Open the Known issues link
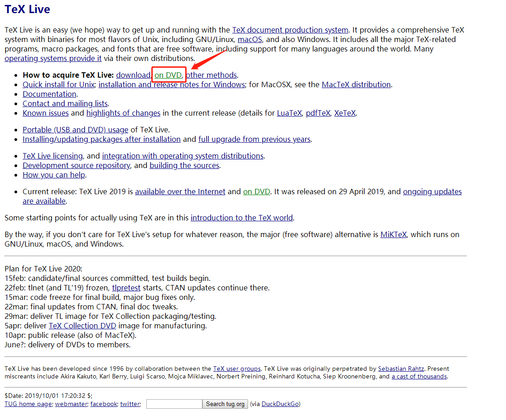Image resolution: width=506 pixels, height=420 pixels. (x=46, y=113)
